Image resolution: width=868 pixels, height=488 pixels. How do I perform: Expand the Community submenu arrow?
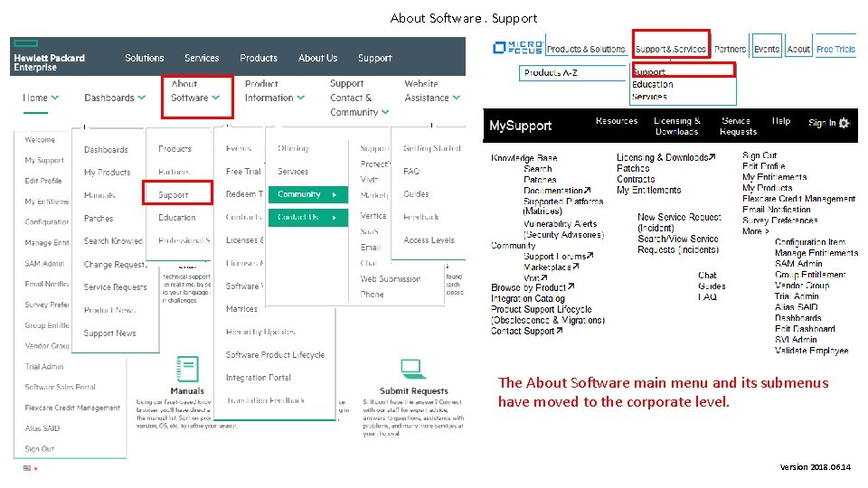[335, 195]
